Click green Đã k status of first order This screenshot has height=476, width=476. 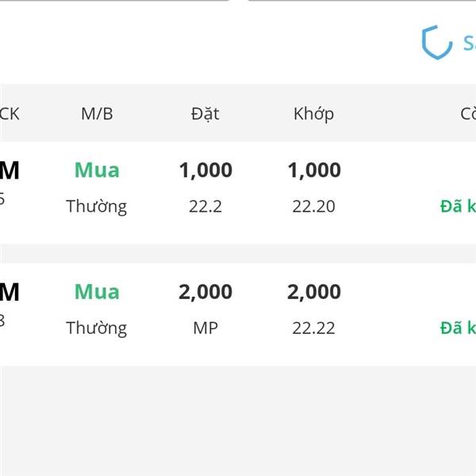coord(458,206)
